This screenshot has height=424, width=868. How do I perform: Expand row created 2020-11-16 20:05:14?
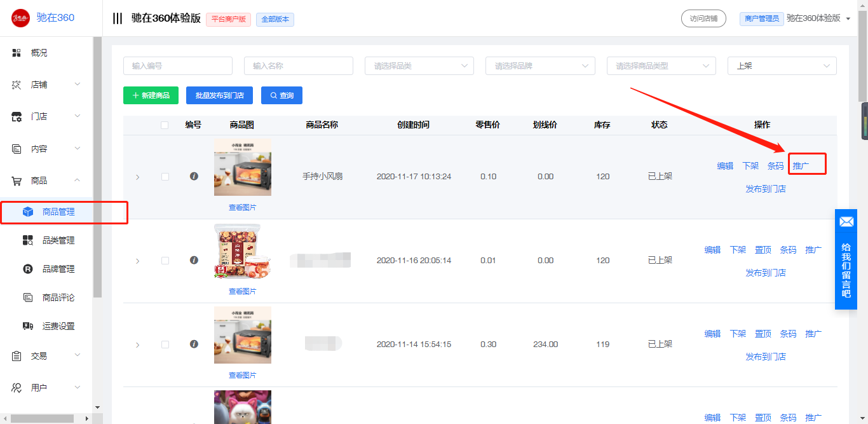click(137, 261)
